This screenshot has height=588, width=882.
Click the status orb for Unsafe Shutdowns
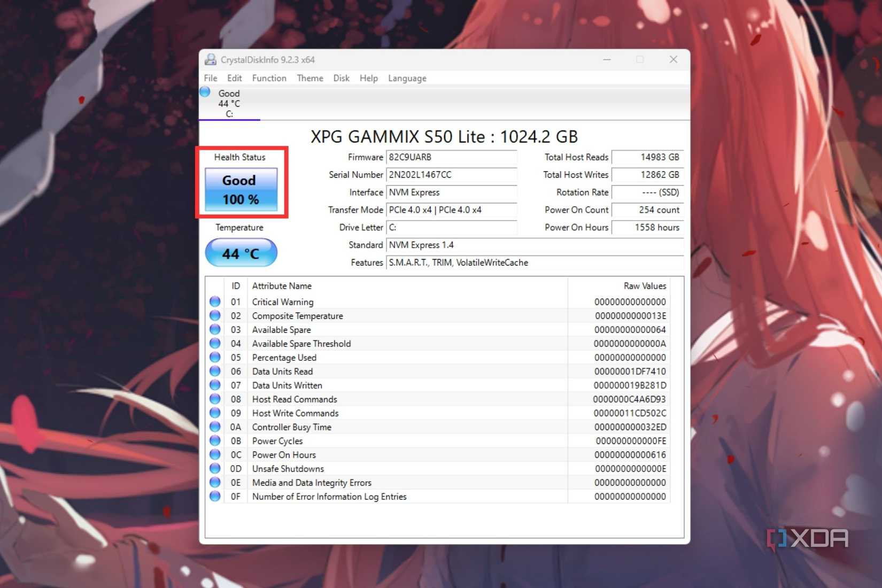tap(215, 468)
